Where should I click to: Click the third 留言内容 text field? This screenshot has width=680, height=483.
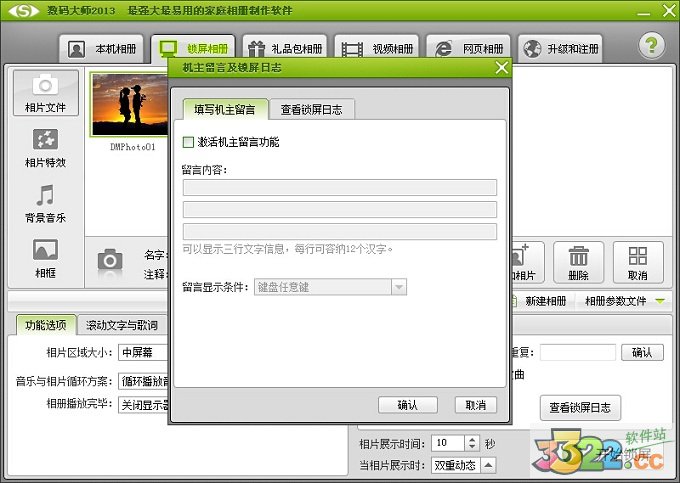point(340,232)
